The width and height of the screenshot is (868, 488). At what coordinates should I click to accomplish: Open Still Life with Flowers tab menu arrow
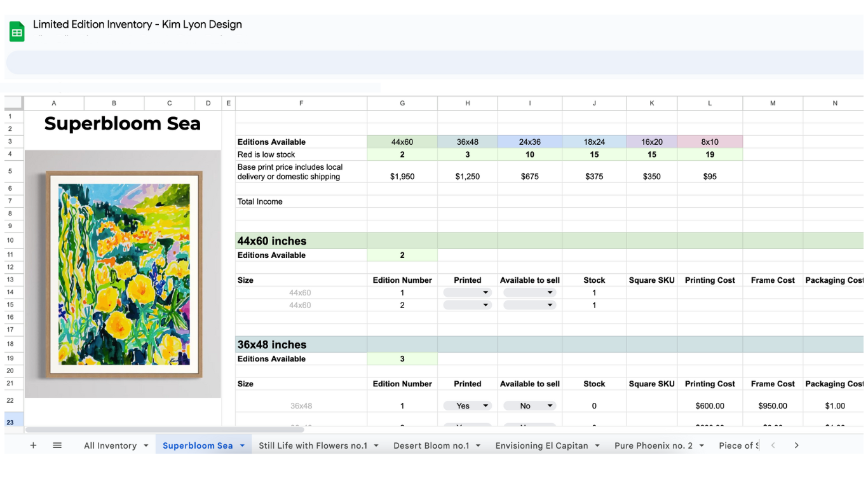tap(376, 445)
